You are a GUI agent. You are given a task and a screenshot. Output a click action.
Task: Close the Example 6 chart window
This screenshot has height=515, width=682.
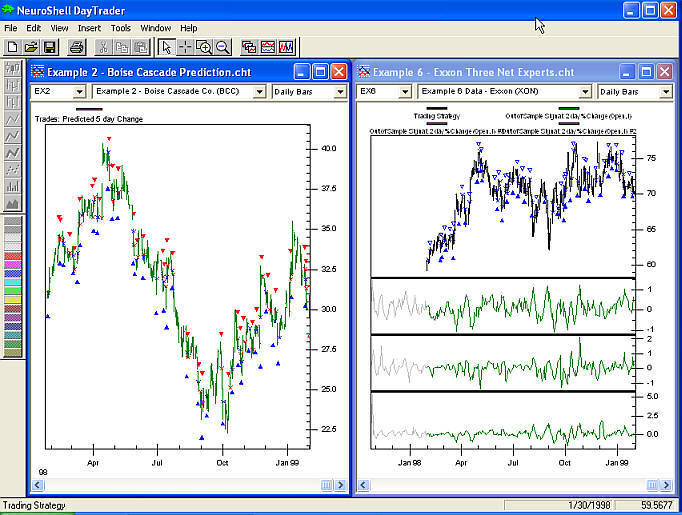(664, 72)
